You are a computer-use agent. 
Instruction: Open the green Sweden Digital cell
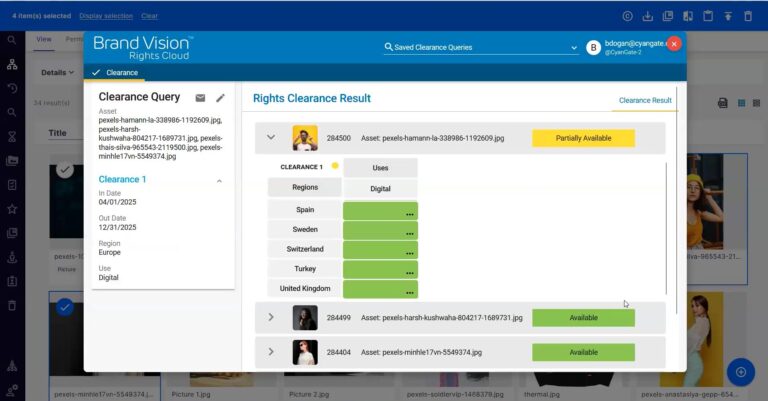click(380, 230)
